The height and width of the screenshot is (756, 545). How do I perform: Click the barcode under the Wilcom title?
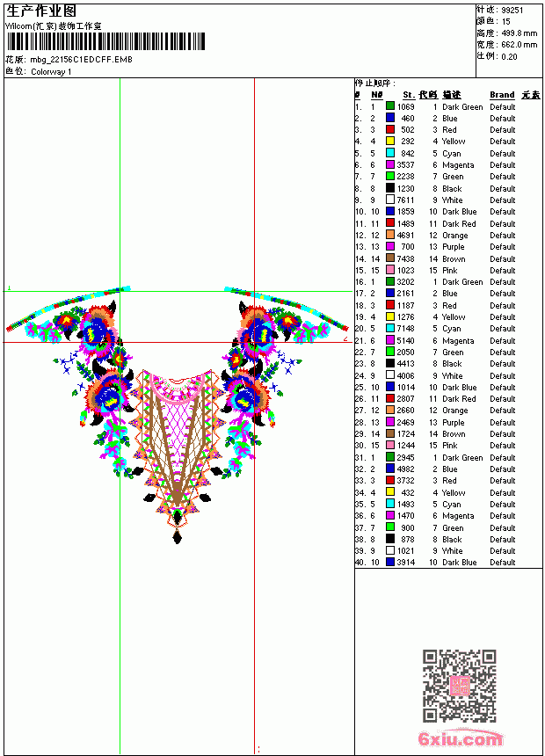coord(105,41)
